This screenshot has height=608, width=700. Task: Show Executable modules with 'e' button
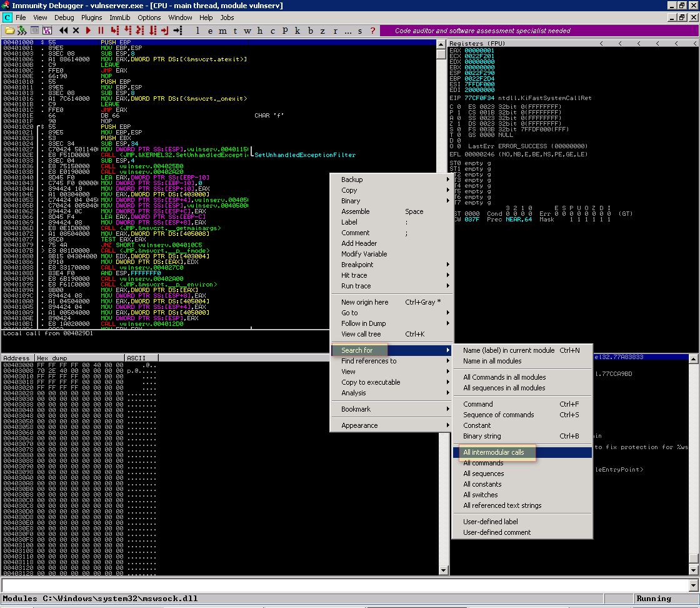point(210,31)
